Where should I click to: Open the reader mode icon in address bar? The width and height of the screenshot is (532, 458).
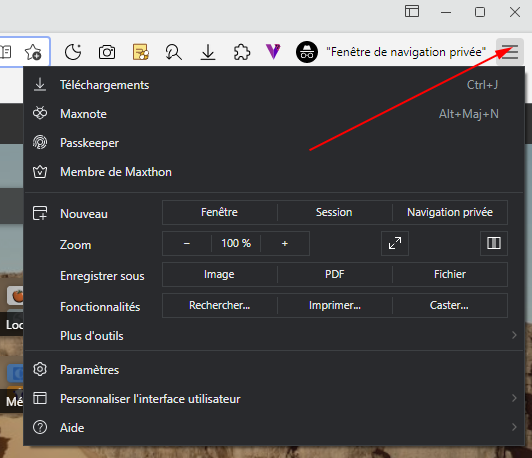point(6,52)
